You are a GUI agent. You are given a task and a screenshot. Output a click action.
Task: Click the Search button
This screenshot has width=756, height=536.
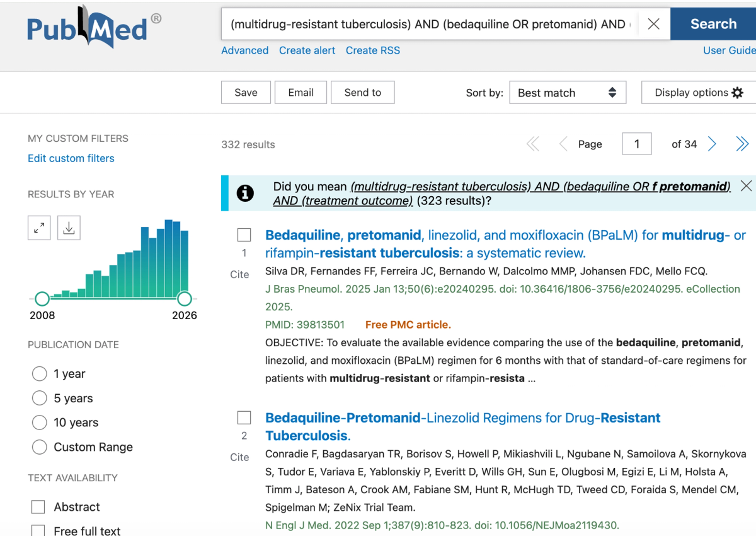tap(713, 24)
